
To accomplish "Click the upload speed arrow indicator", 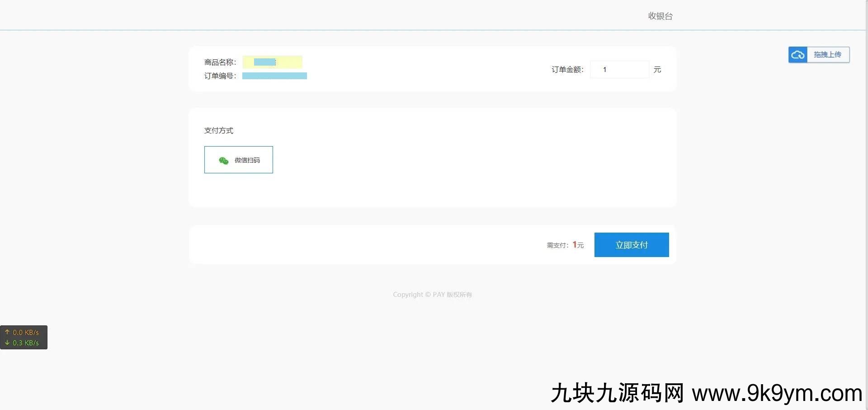I will [x=7, y=332].
